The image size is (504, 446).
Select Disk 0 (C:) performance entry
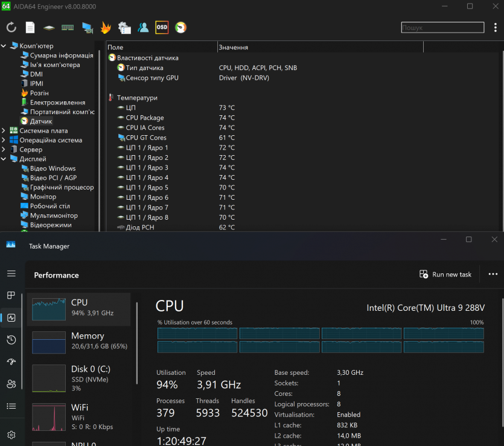[x=78, y=375]
